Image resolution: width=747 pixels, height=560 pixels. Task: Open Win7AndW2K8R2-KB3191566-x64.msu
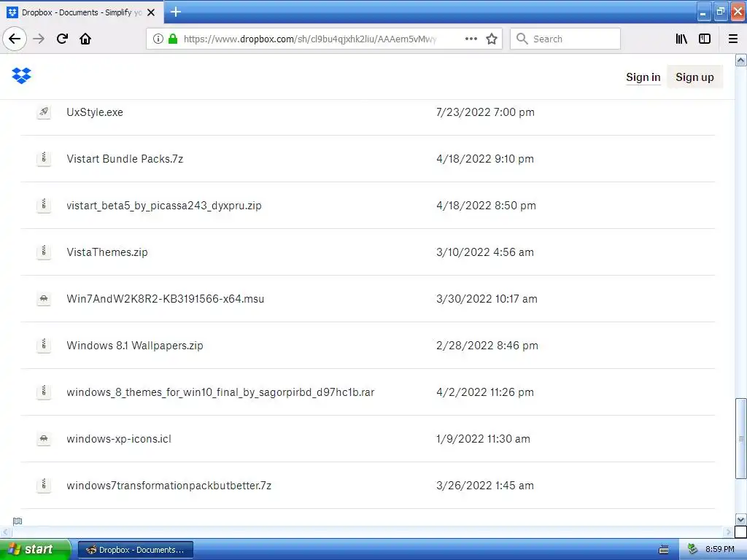coord(166,299)
